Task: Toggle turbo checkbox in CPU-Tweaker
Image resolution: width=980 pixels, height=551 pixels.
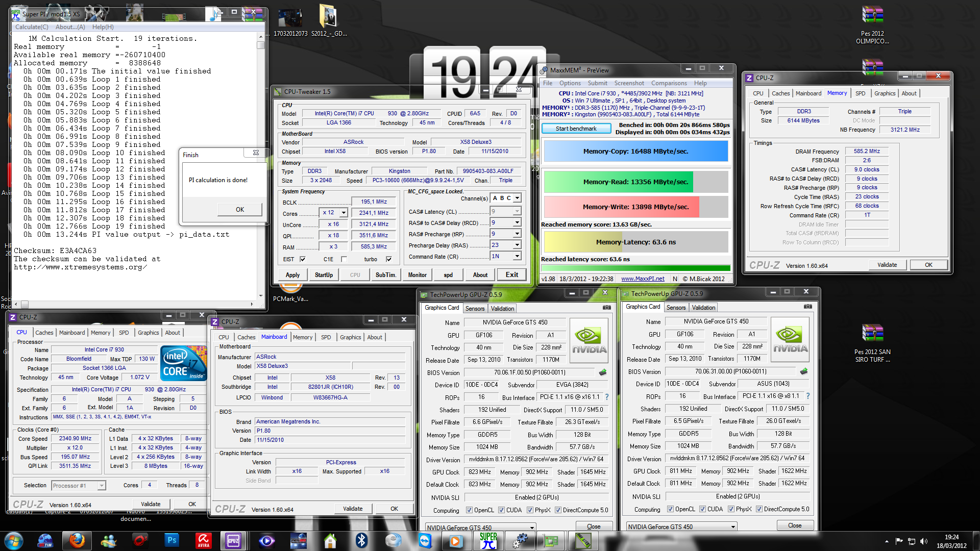Action: (389, 259)
